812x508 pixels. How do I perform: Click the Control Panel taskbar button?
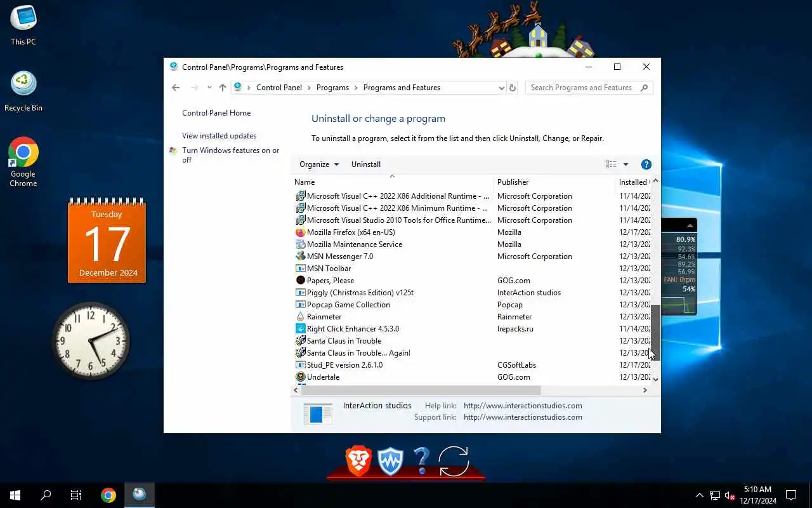pyautogui.click(x=140, y=495)
